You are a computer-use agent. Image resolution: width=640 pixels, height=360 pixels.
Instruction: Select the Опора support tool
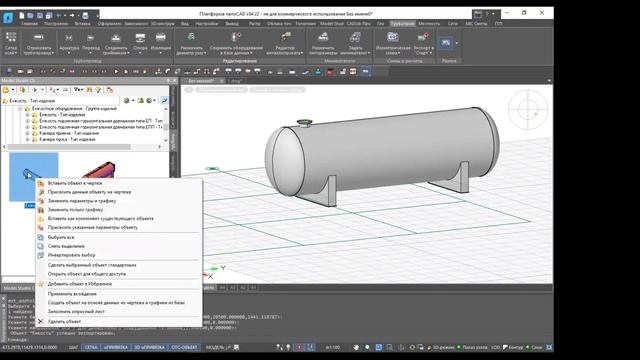pos(140,43)
